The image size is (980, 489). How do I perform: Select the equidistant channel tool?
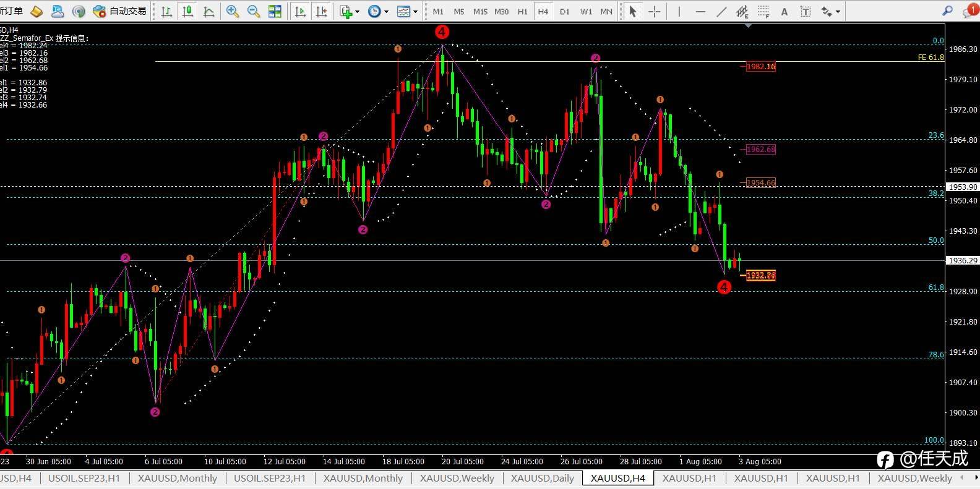point(742,11)
